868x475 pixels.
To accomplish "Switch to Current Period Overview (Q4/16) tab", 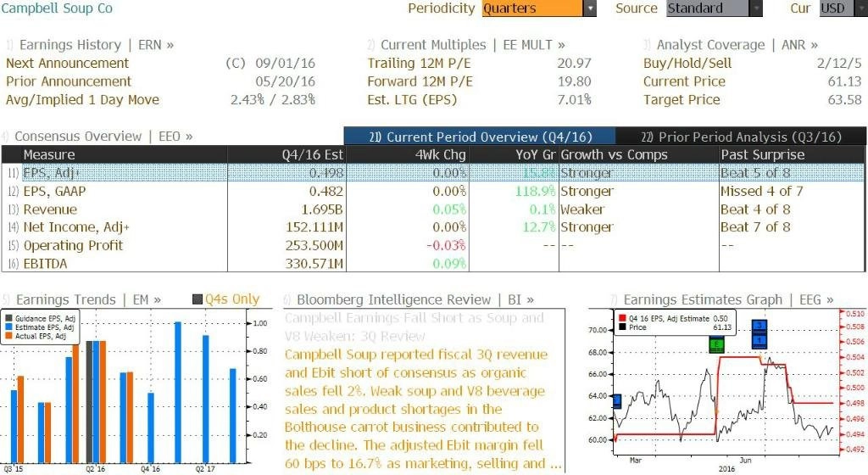I will point(480,137).
